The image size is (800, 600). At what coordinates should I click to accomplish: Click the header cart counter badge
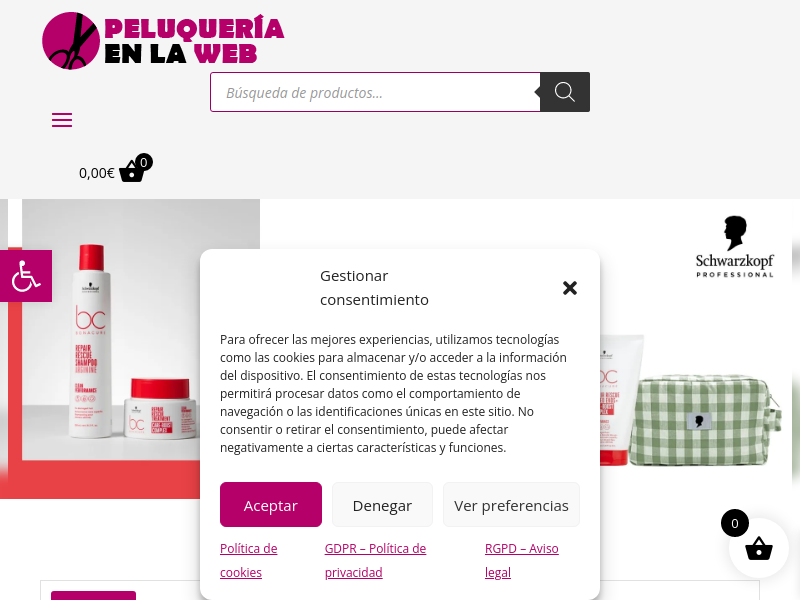(x=144, y=162)
